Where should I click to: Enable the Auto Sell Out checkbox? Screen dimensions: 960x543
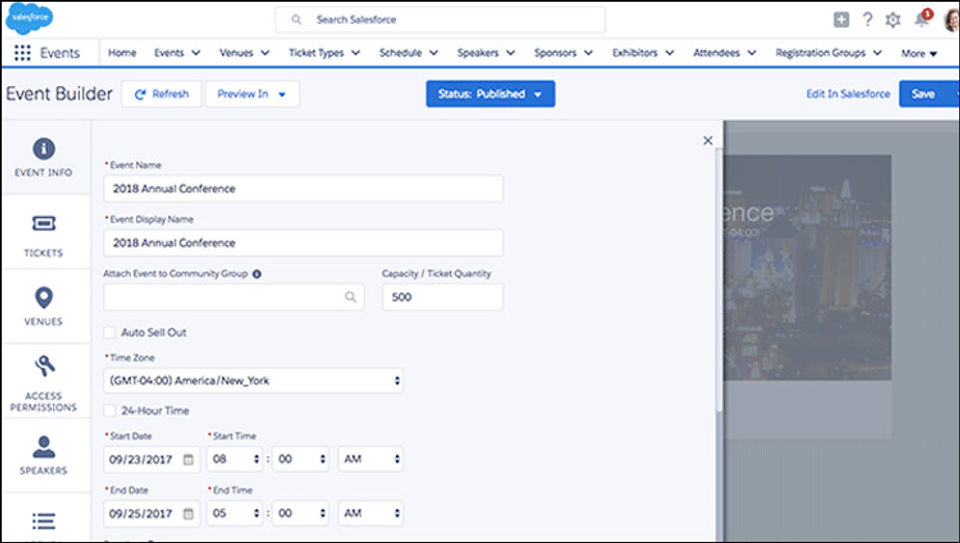(x=109, y=332)
